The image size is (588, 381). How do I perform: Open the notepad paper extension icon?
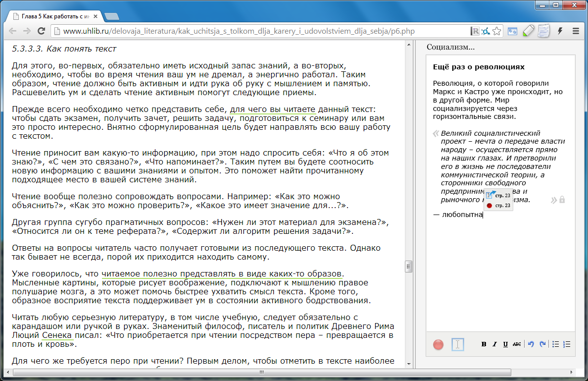pyautogui.click(x=544, y=31)
